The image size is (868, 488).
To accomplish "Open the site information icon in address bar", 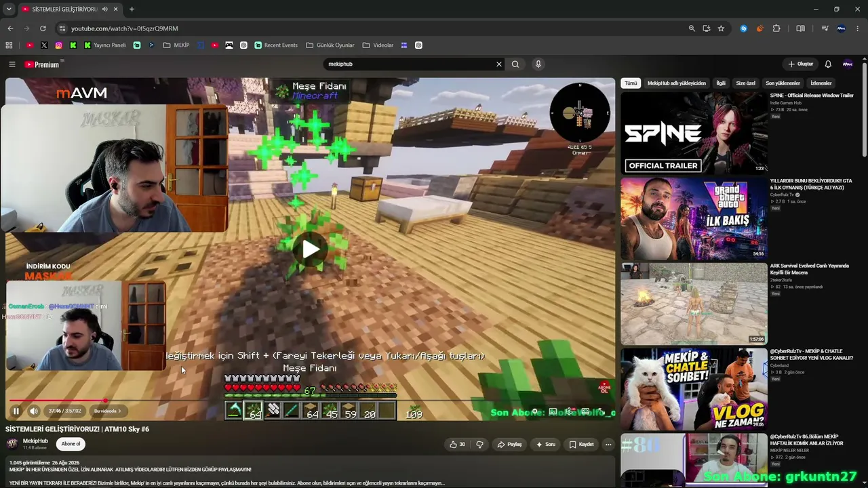I will (62, 28).
